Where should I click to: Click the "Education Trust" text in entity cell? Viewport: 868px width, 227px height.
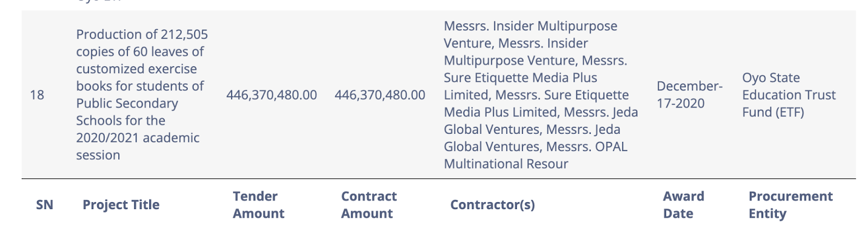789,95
